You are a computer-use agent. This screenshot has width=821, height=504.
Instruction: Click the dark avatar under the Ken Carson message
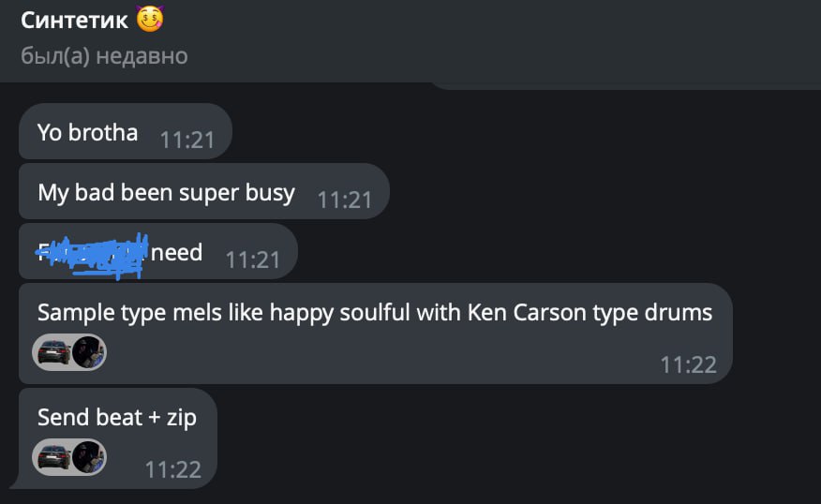tap(88, 352)
